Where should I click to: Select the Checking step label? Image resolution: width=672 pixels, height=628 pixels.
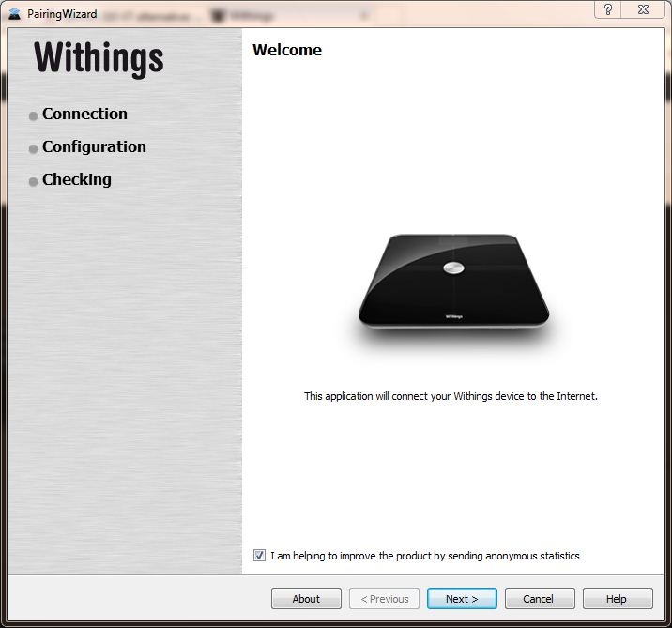coord(77,179)
